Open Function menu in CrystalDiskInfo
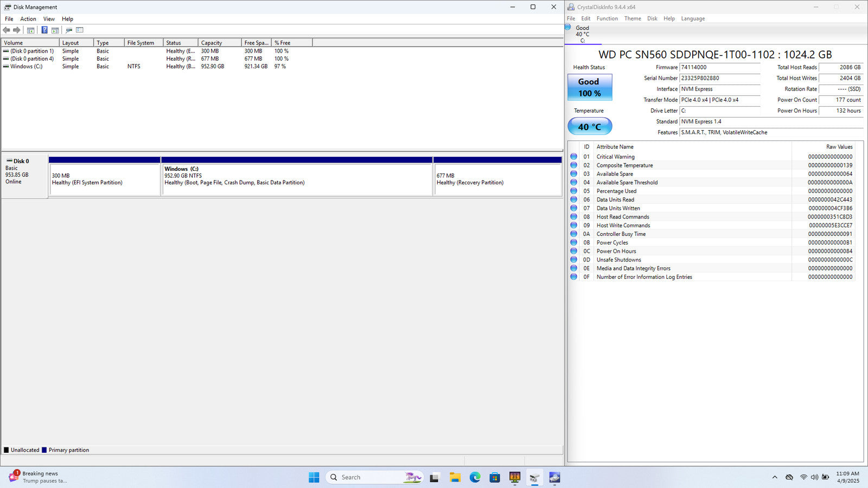 pos(607,18)
